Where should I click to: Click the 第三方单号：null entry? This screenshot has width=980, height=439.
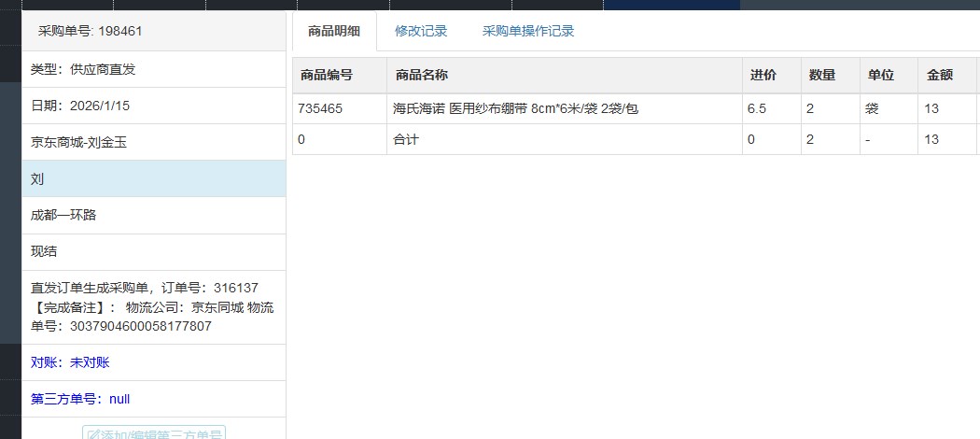tap(80, 399)
